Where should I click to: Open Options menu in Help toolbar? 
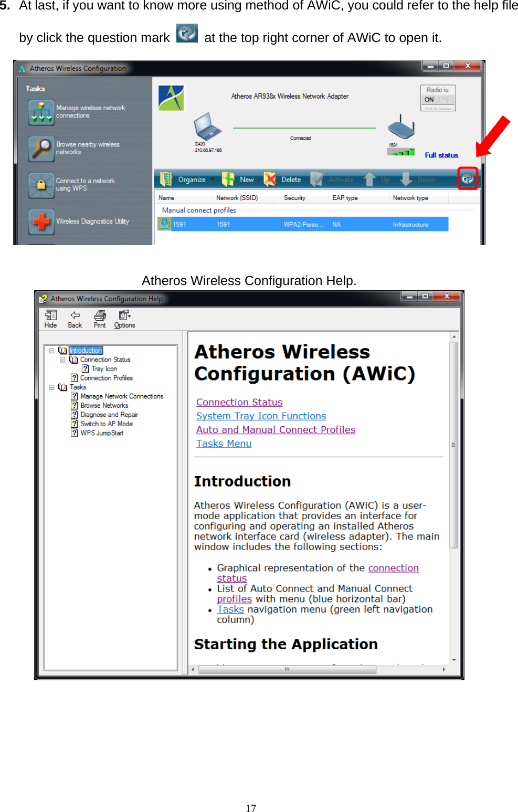tap(124, 319)
